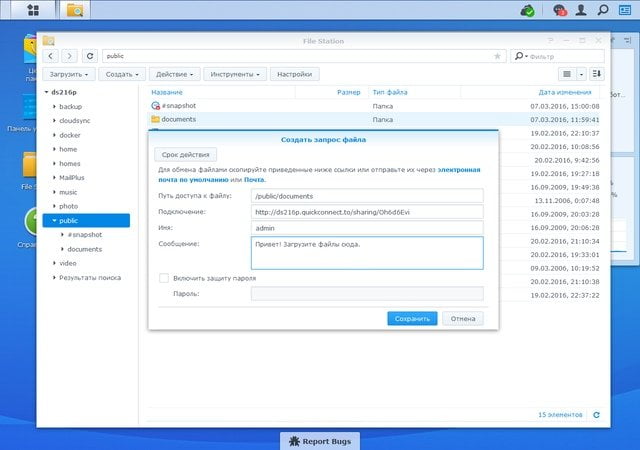Open the DSM main menu grid icon

33,10
